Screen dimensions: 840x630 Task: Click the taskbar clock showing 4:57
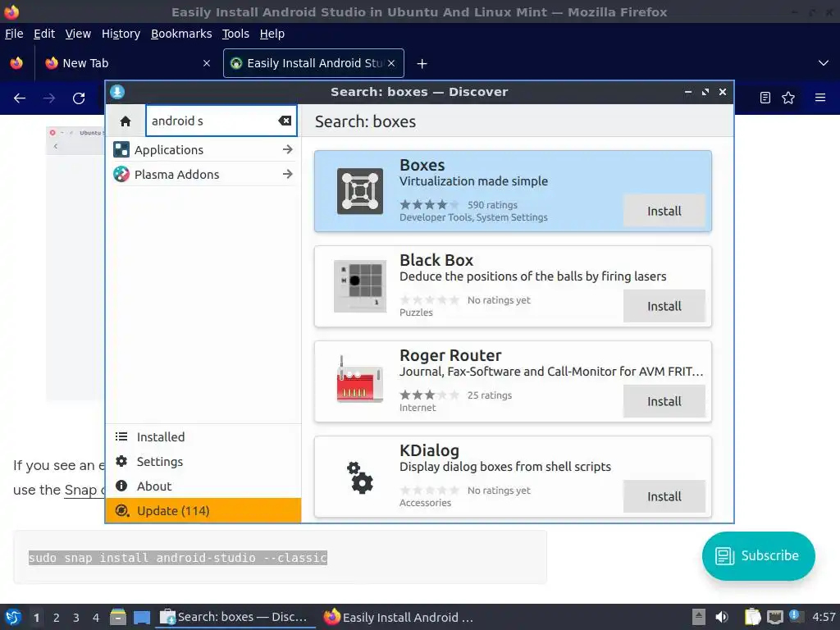824,617
